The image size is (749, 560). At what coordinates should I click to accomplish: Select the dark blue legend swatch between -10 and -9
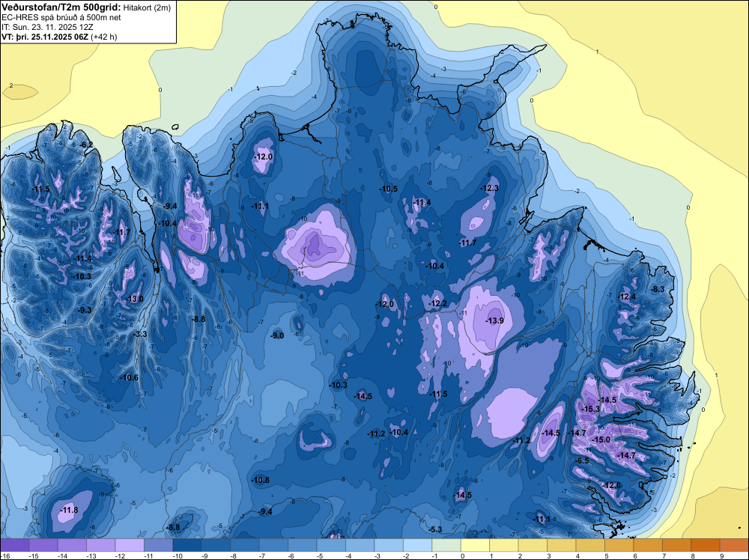[x=187, y=545]
